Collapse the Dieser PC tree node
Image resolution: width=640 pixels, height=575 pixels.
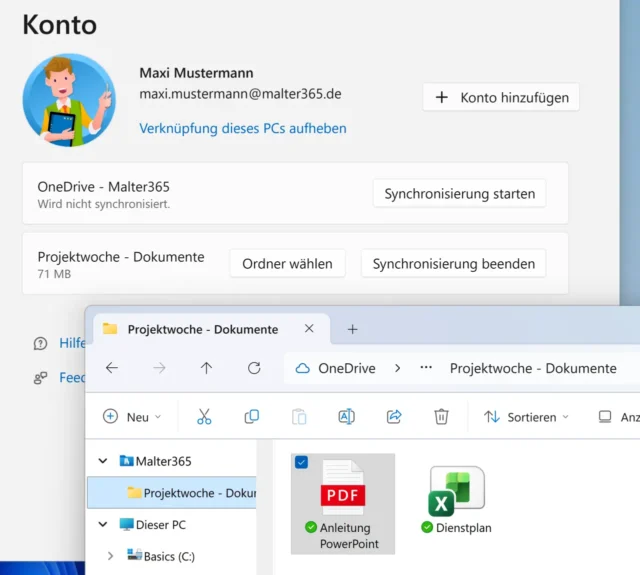[103, 524]
